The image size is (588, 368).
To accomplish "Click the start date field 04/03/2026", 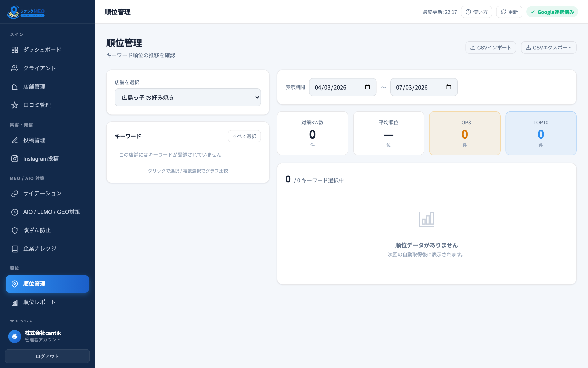I will [343, 87].
